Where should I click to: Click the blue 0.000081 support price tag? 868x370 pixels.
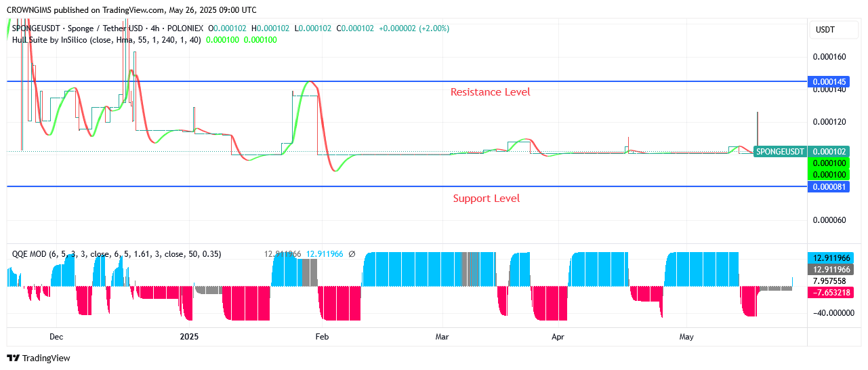[x=829, y=186]
